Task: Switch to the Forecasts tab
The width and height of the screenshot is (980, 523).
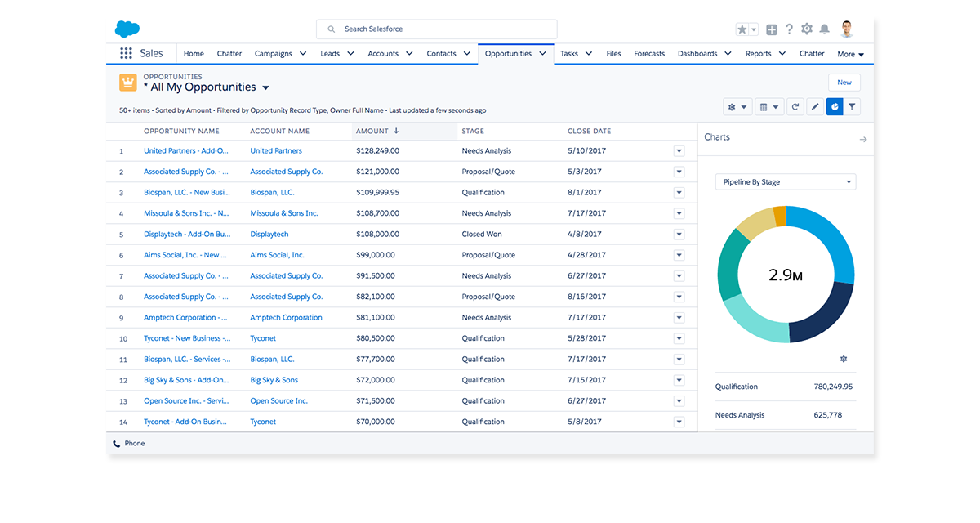Action: pyautogui.click(x=649, y=54)
